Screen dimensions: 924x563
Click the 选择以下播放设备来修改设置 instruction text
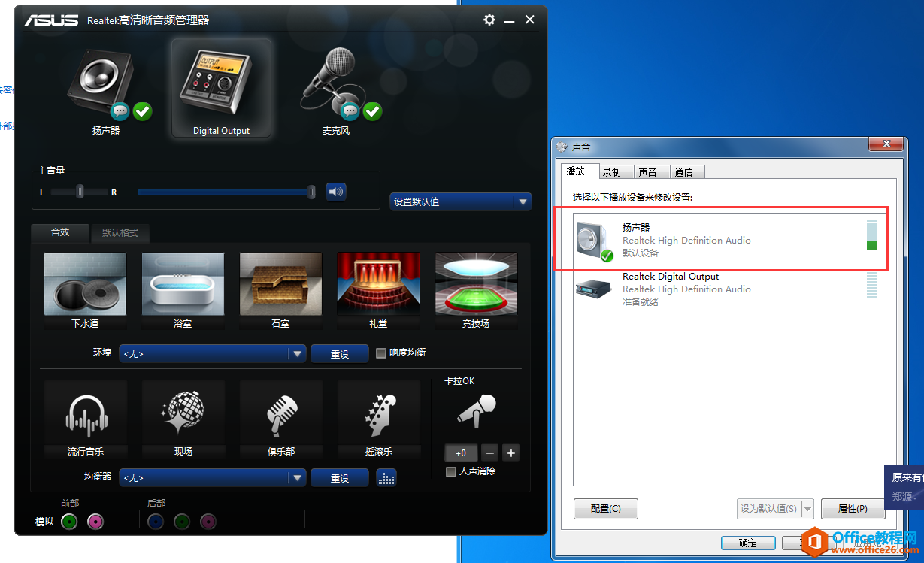coord(632,197)
